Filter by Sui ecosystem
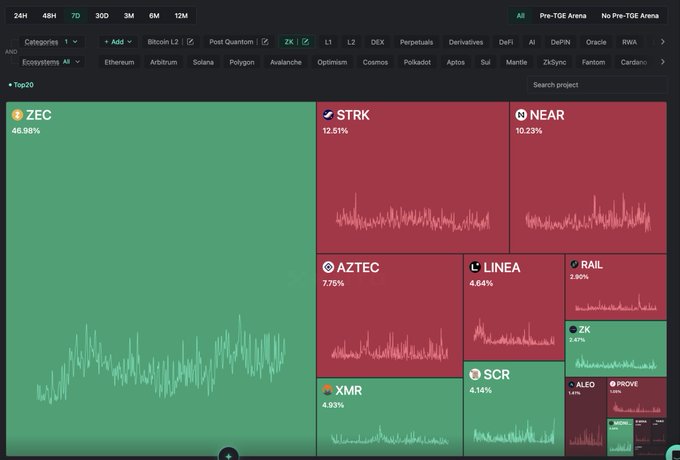 [485, 62]
